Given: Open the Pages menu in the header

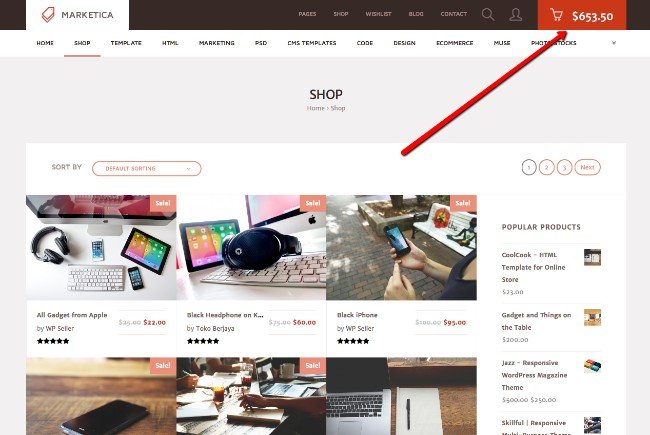Looking at the screenshot, I should (x=307, y=14).
